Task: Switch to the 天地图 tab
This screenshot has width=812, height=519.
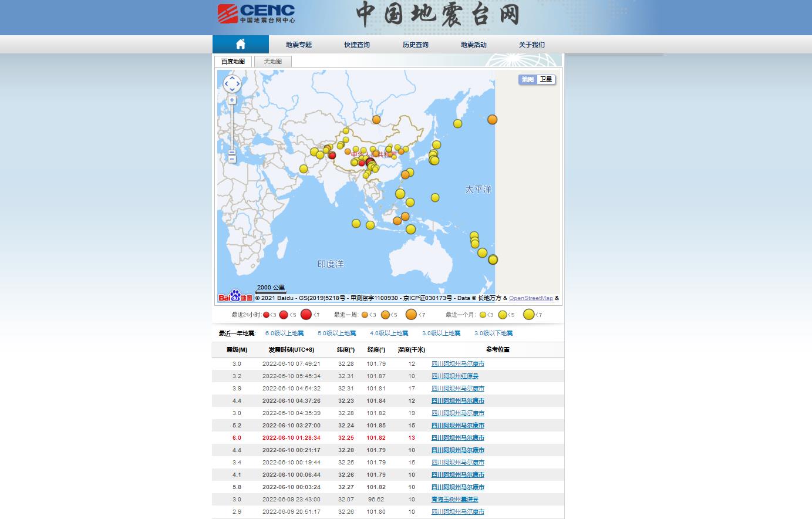Action: (272, 61)
